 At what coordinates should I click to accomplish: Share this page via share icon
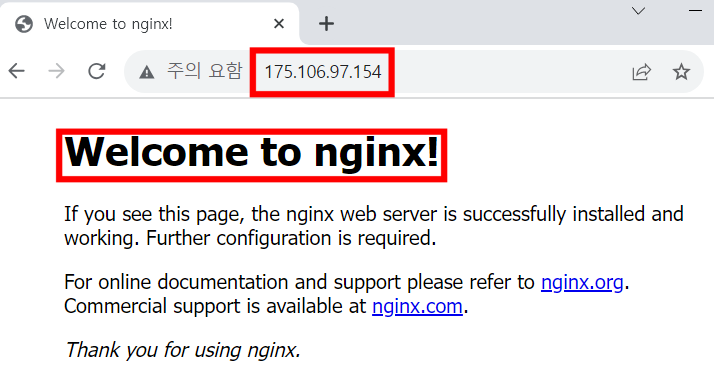coord(642,72)
